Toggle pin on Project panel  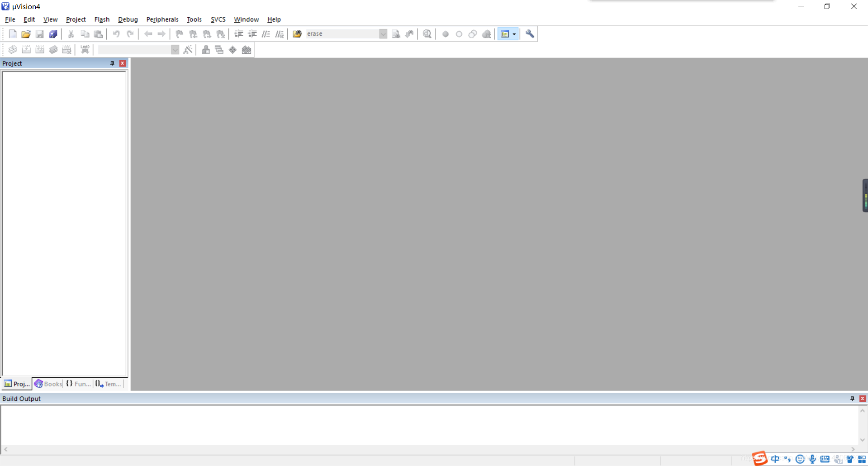click(112, 63)
